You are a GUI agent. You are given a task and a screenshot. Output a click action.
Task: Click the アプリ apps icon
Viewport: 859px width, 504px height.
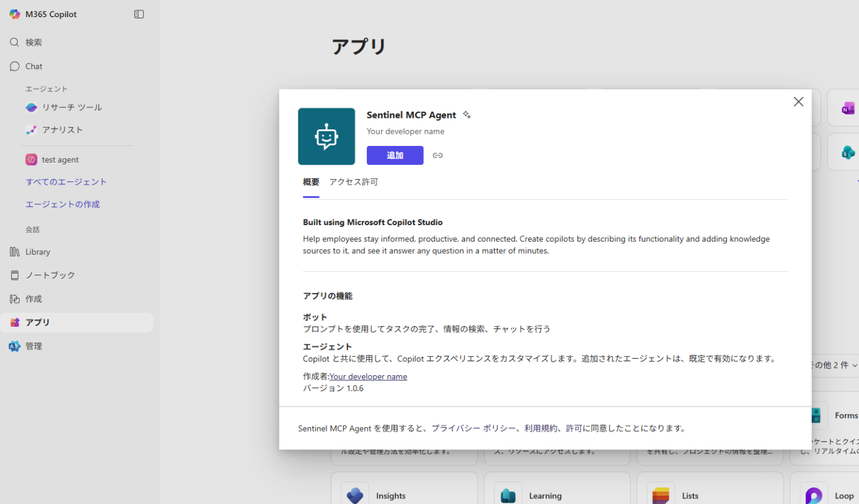pos(15,323)
